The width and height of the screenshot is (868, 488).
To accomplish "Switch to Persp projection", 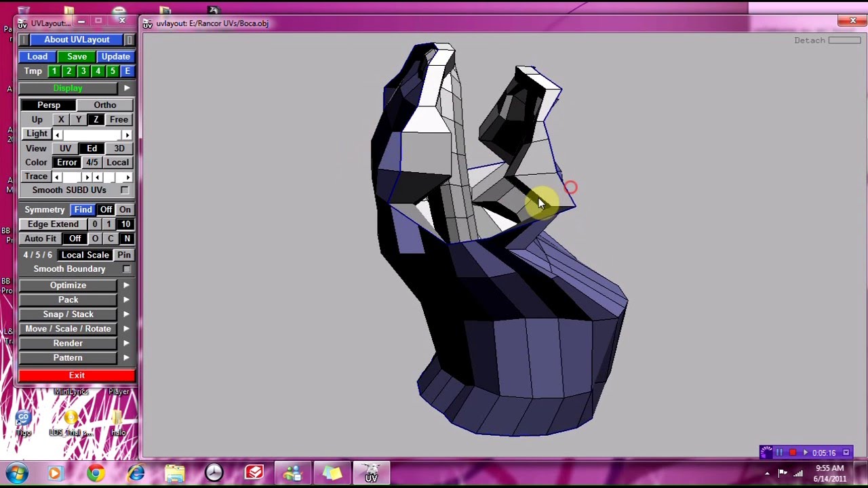I will (x=49, y=105).
